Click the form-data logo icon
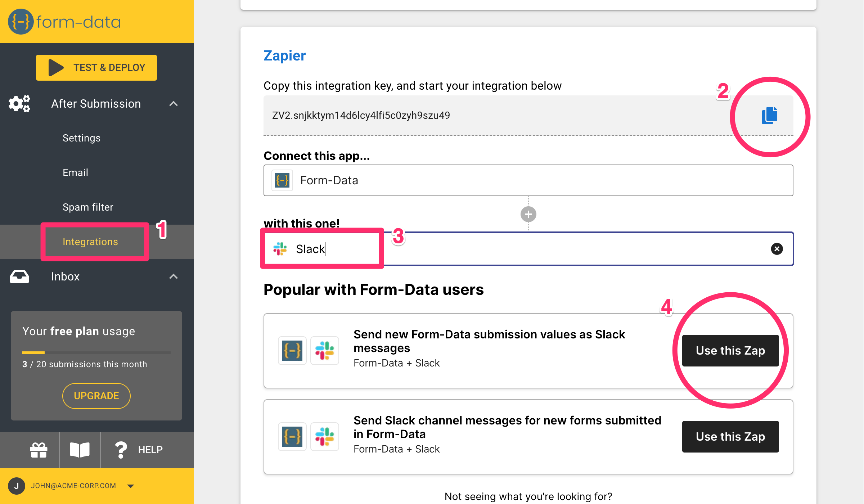The image size is (864, 504). 21,22
